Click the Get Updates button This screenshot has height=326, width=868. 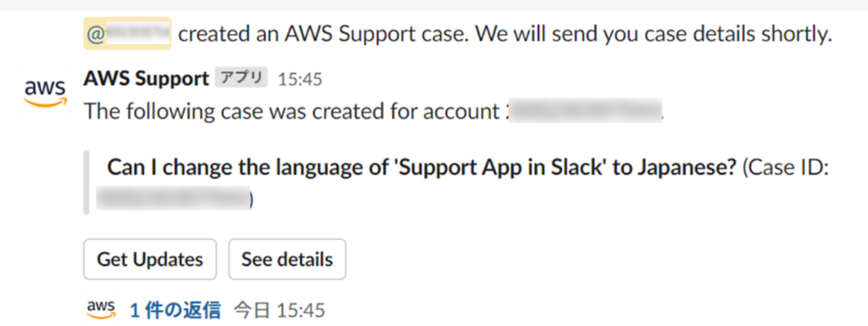150,259
